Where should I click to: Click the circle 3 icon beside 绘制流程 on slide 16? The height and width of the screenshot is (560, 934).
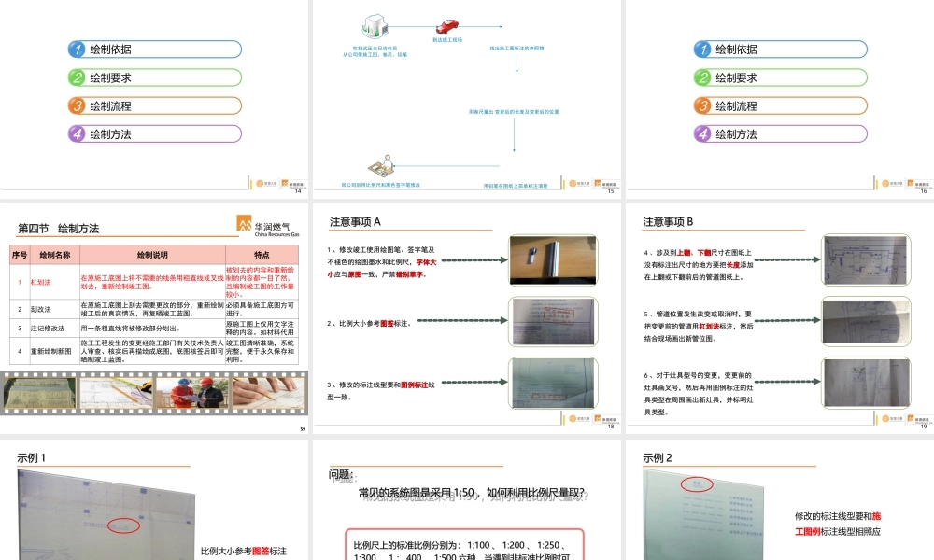[701, 107]
